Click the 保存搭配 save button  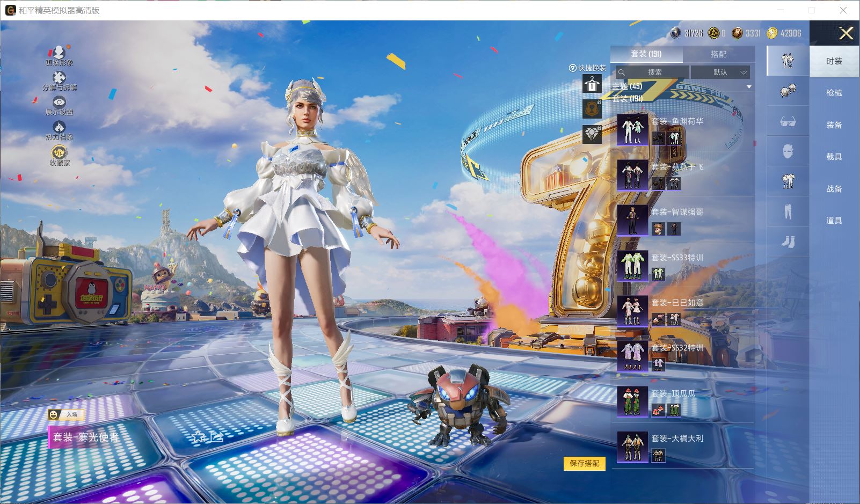coord(585,463)
